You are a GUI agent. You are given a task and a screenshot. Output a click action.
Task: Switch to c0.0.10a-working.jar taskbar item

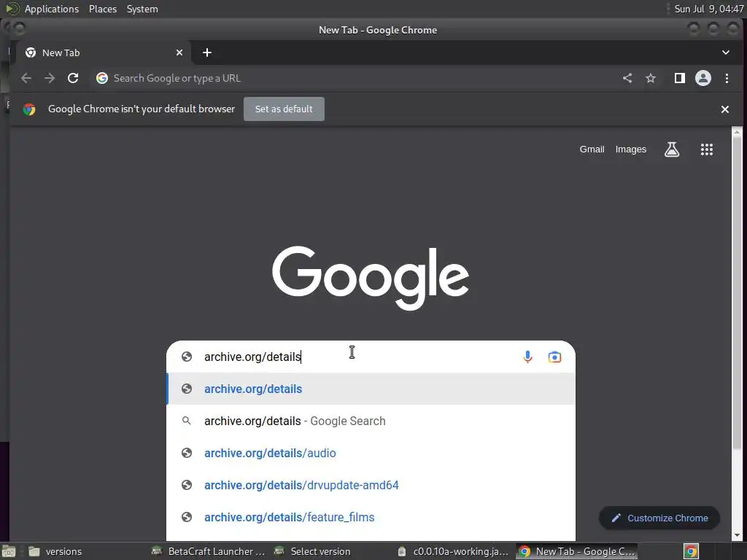[x=454, y=551]
